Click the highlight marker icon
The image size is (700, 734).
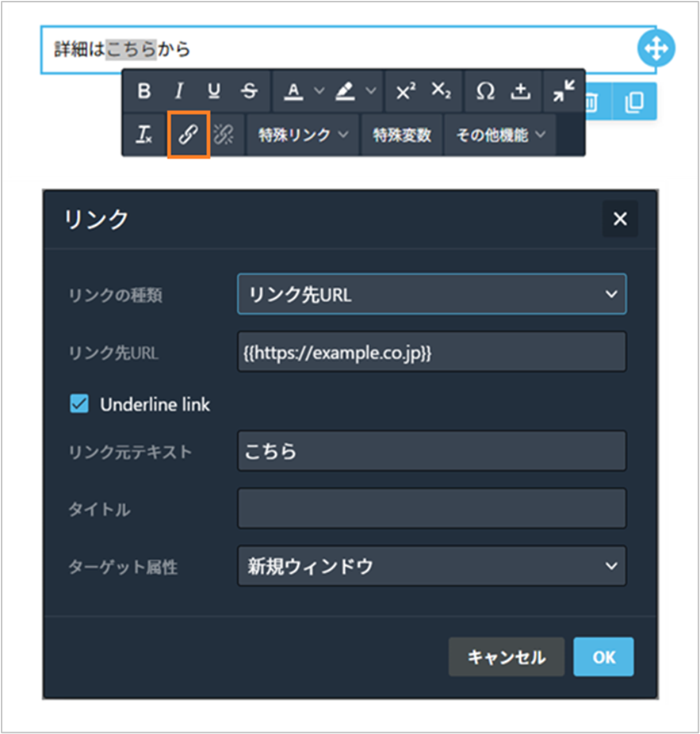click(x=345, y=90)
